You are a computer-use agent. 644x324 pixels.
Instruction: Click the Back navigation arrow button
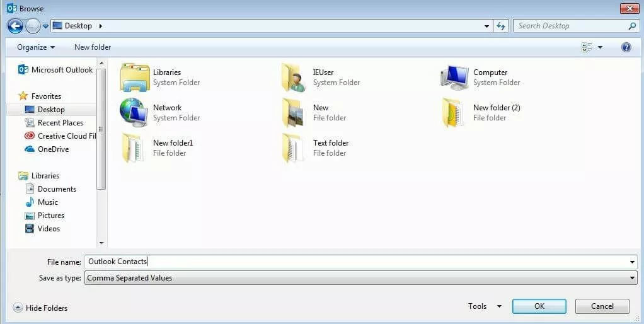point(15,26)
